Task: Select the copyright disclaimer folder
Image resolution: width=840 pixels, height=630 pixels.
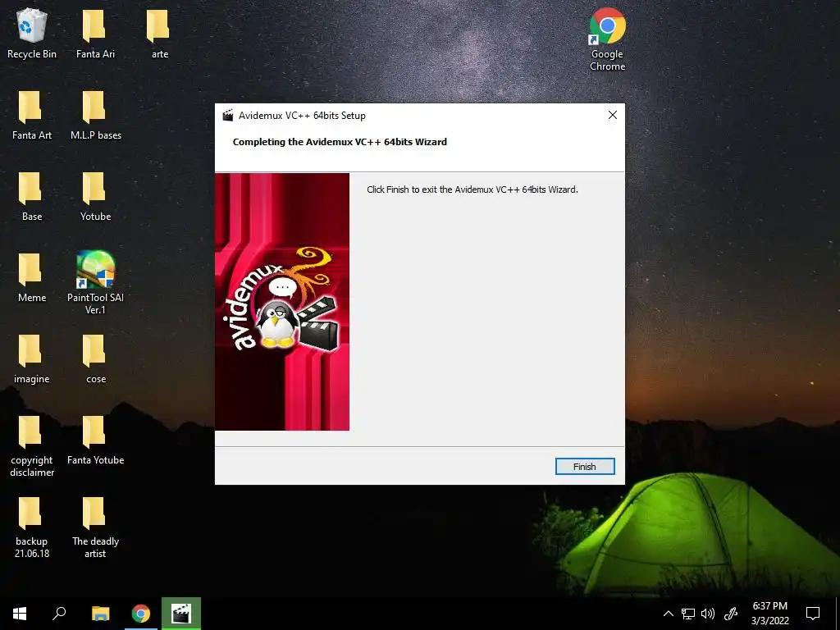Action: coord(32,446)
